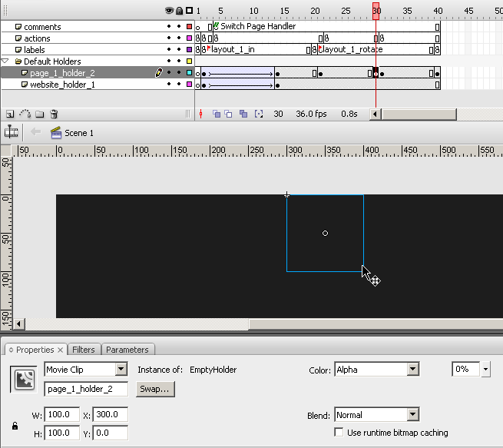Click the Delete Layer trash icon
The height and width of the screenshot is (448, 503).
coord(54,114)
